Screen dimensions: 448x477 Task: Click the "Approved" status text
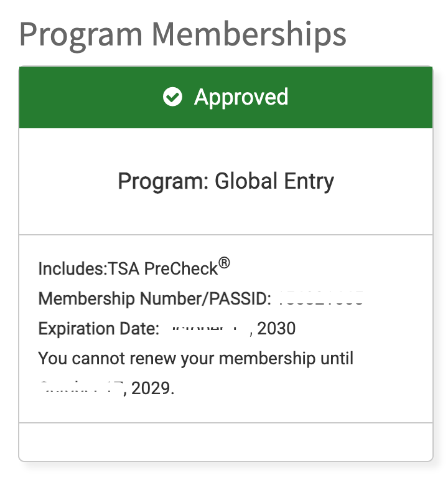[241, 97]
